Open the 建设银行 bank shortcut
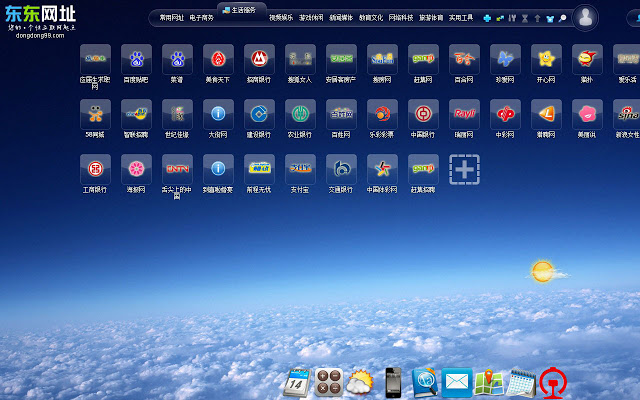This screenshot has height=400, width=640. click(259, 114)
